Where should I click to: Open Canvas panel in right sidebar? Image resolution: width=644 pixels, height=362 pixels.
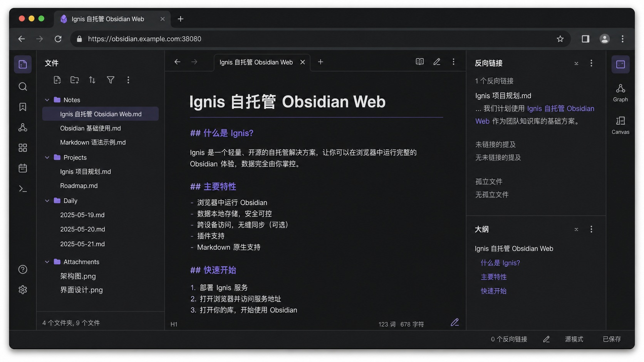pyautogui.click(x=620, y=125)
